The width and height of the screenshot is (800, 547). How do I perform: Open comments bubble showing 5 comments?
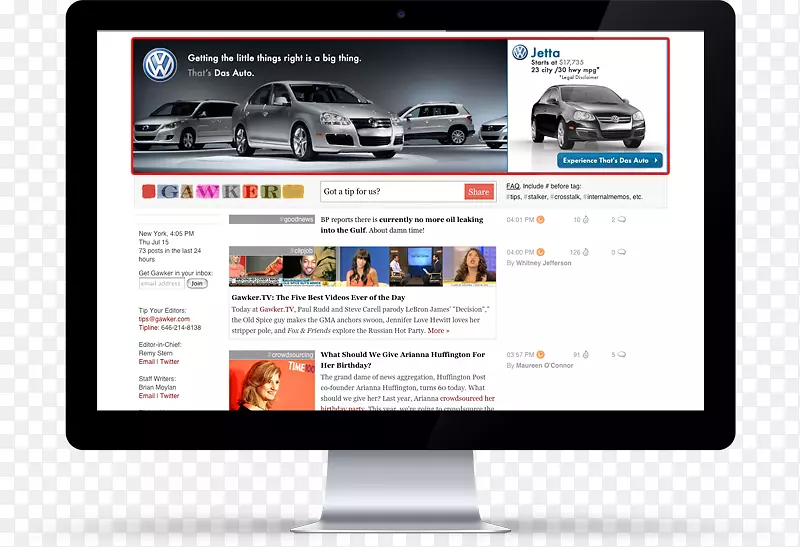(x=621, y=355)
